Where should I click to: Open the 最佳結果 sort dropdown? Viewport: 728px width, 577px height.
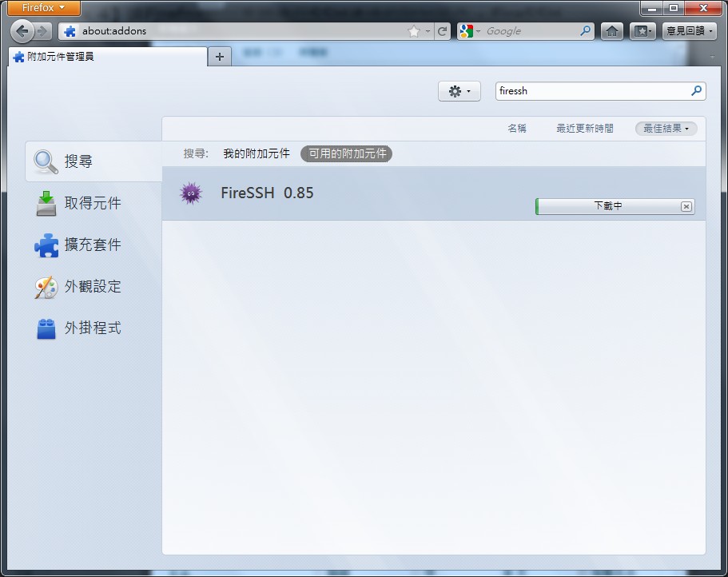(x=666, y=129)
